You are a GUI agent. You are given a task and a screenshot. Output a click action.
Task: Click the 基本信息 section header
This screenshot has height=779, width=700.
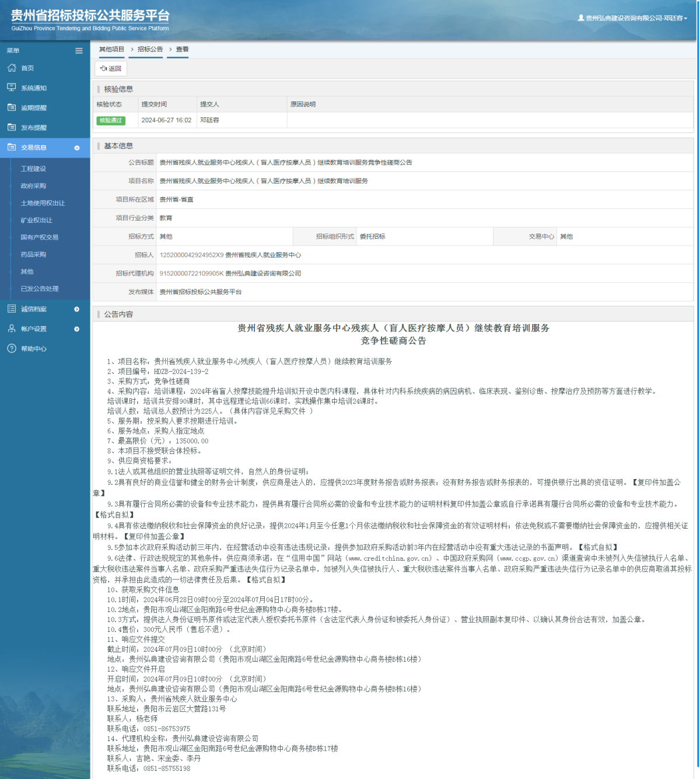118,146
